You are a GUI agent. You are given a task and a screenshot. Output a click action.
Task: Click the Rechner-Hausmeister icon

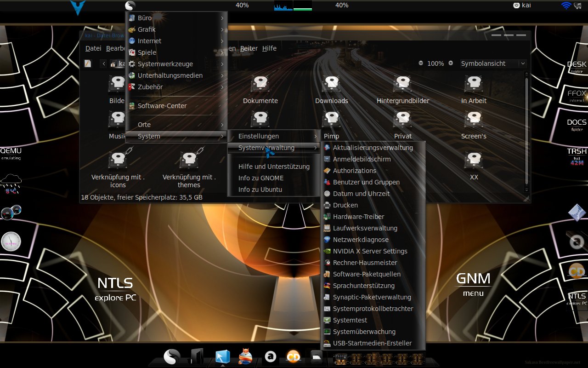click(x=327, y=263)
